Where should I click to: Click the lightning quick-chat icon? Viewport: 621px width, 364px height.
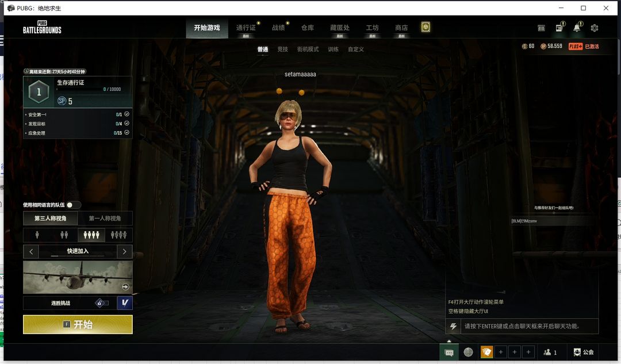(453, 326)
